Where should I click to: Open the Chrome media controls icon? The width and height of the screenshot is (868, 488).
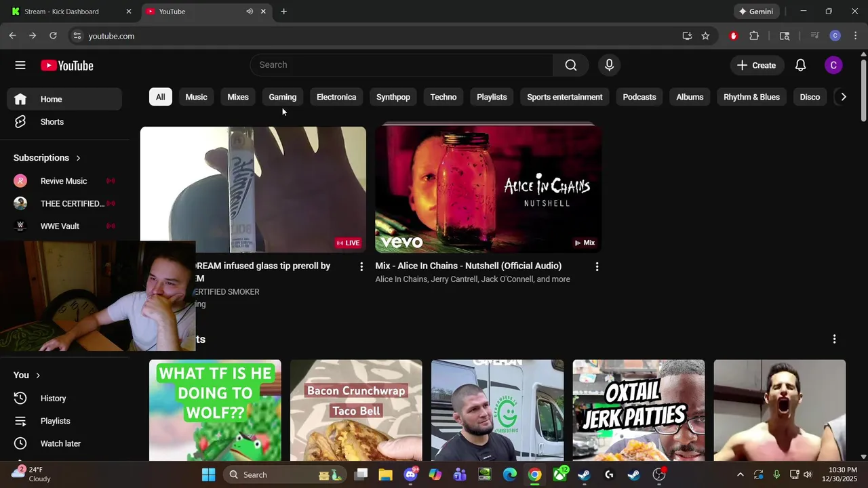point(815,36)
